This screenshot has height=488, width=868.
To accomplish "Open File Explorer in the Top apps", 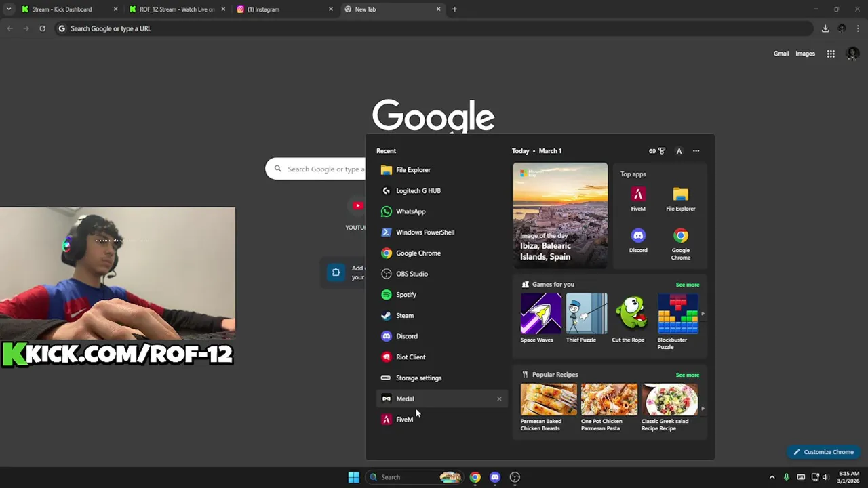I will click(680, 199).
